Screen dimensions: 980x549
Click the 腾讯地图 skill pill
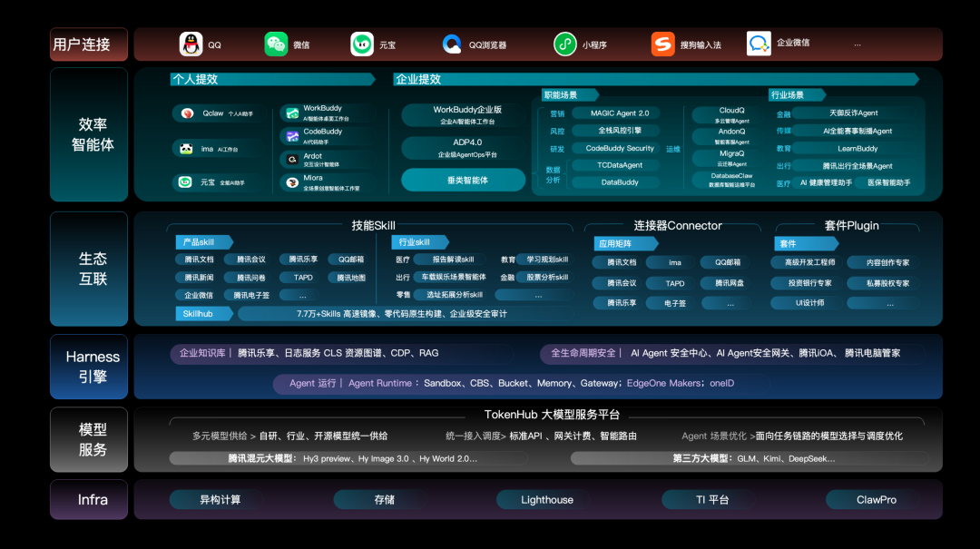click(350, 278)
